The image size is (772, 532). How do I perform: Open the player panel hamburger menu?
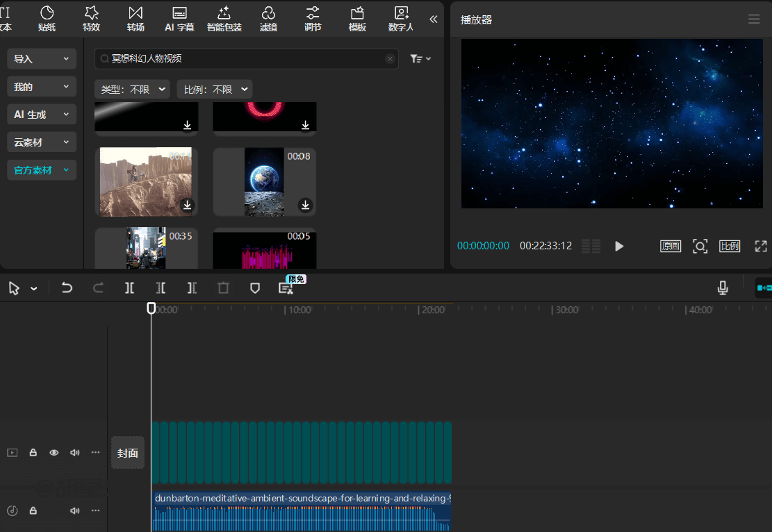[x=754, y=19]
